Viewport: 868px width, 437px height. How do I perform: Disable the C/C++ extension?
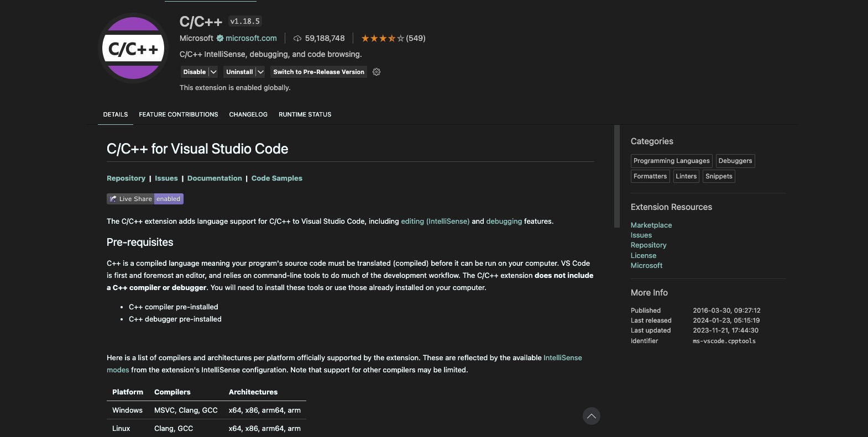coord(194,72)
